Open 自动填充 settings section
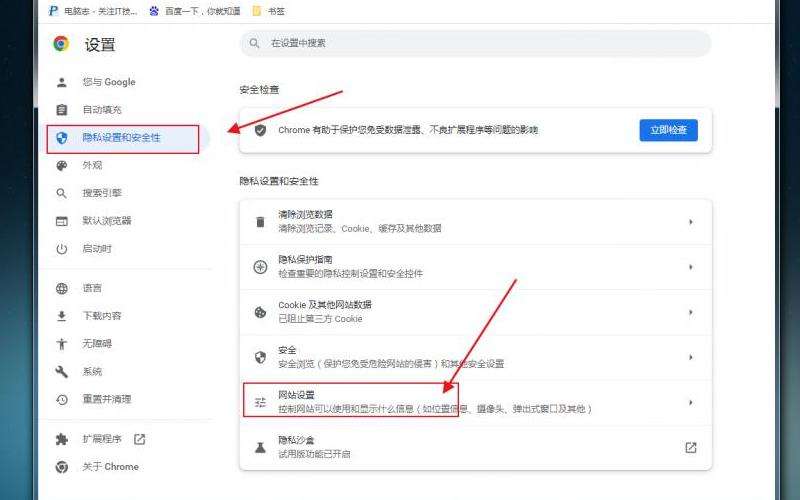Viewport: 800px width, 500px height. pos(102,110)
